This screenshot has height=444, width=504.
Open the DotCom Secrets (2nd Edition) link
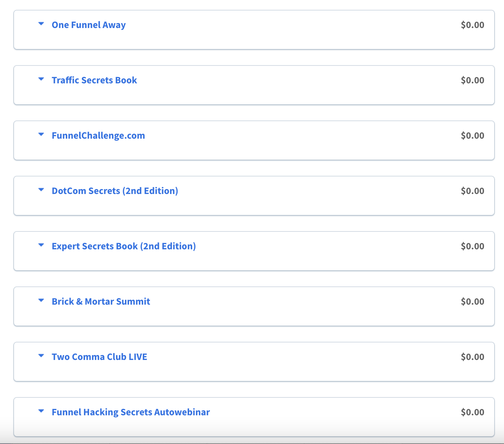pos(115,191)
